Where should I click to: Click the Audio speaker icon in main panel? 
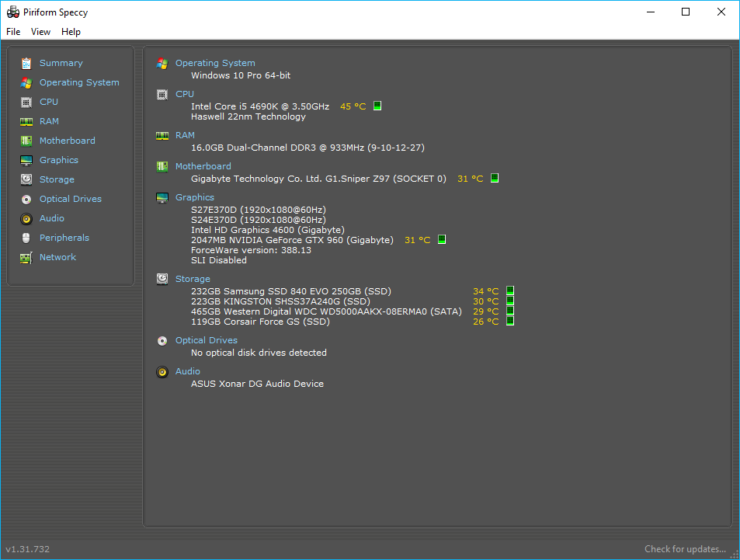(x=162, y=372)
